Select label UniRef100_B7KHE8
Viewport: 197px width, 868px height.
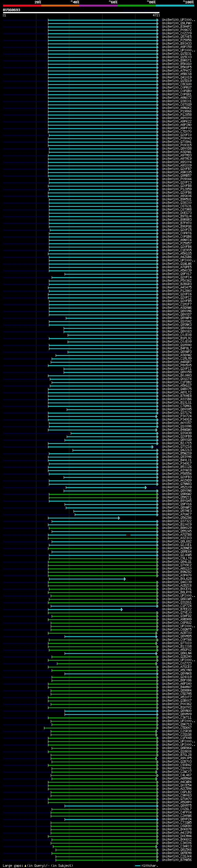177,396
